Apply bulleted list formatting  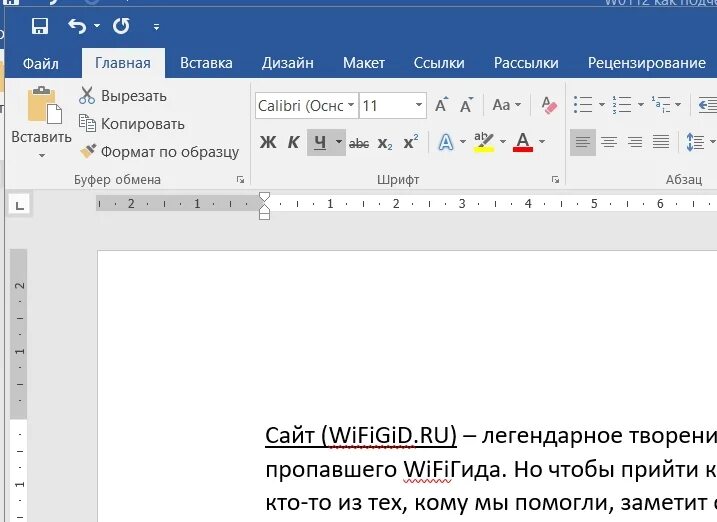click(x=583, y=105)
